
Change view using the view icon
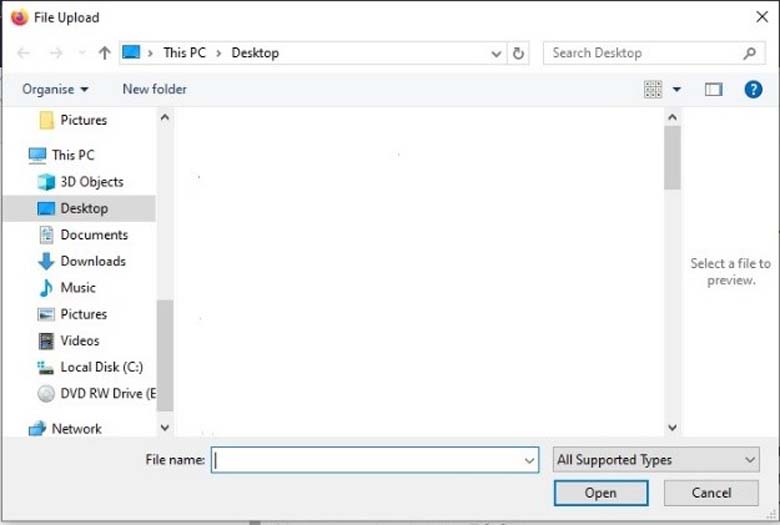pos(653,89)
